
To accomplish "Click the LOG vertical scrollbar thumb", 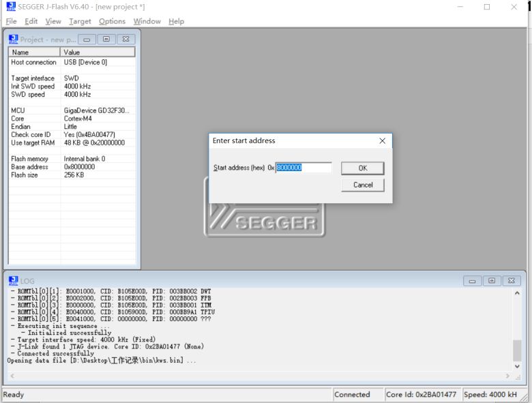I will click(517, 350).
